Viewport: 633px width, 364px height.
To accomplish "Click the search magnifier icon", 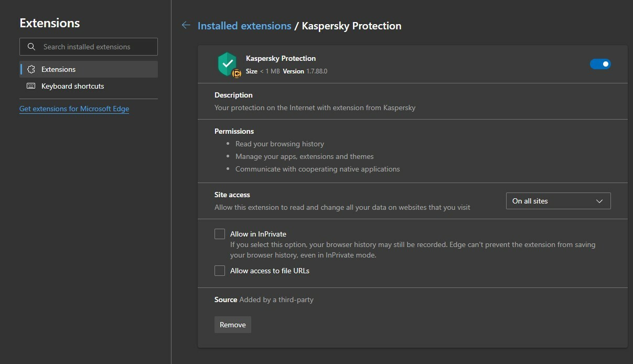I will 31,47.
